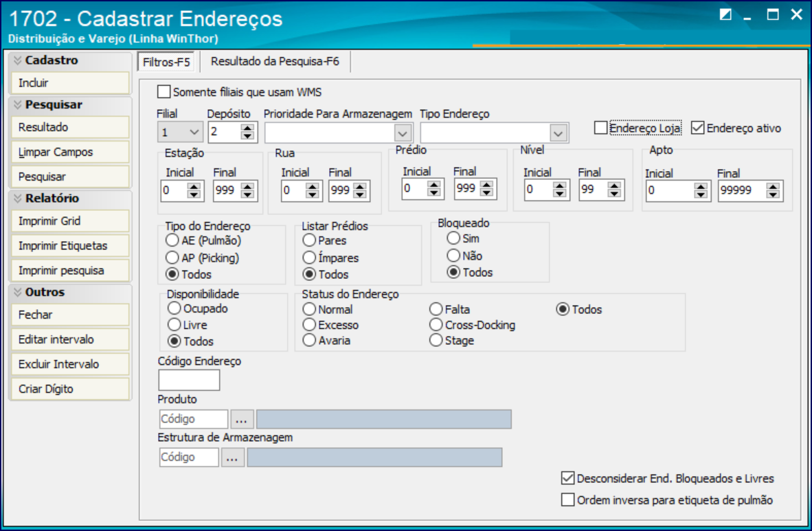
Task: Click the Produto Código input field
Action: coord(194,419)
